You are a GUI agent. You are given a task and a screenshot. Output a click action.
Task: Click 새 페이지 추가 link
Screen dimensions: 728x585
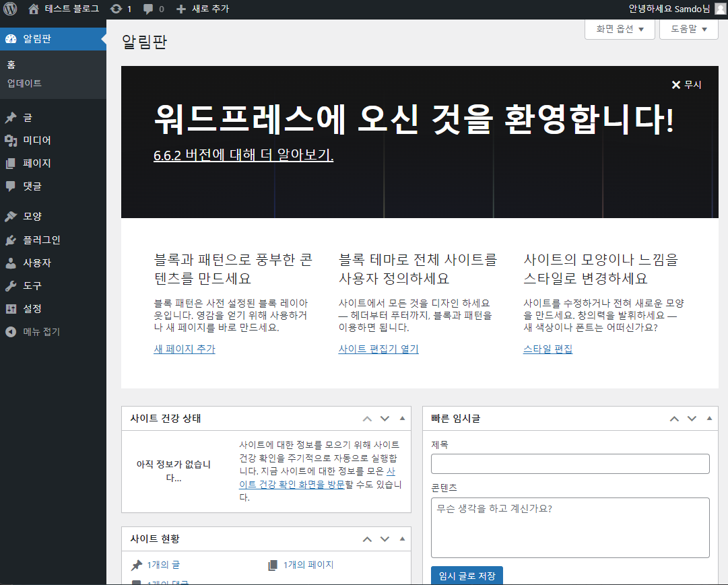(185, 349)
